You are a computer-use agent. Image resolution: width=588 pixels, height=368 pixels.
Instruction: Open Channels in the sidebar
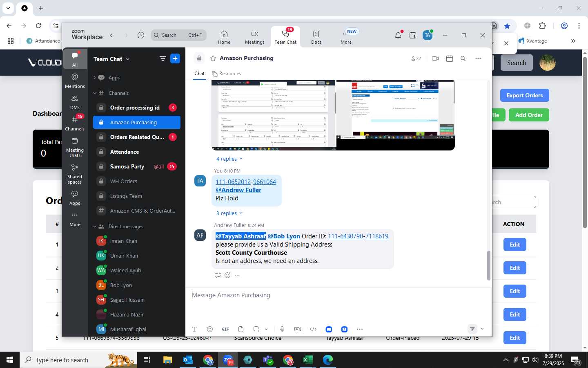pos(75,123)
